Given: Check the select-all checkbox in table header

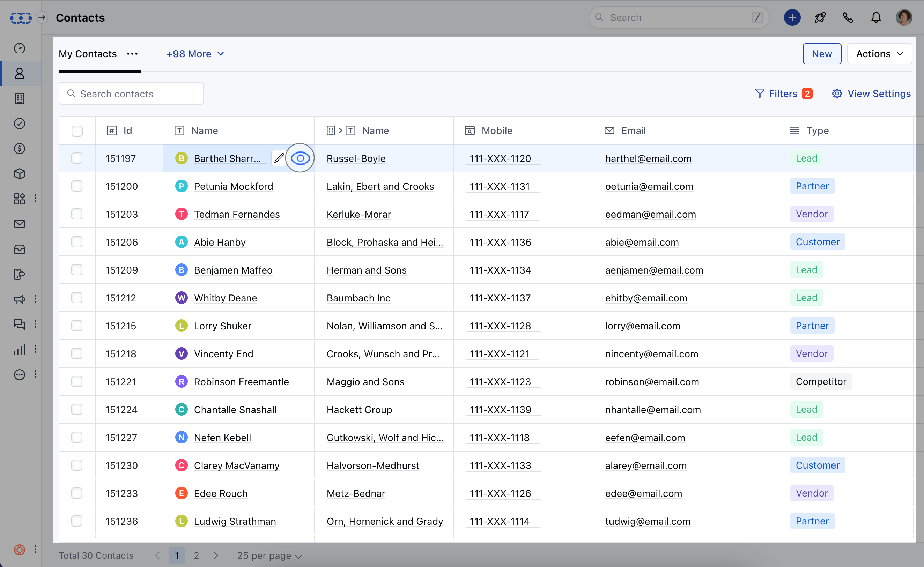Looking at the screenshot, I should pos(77,131).
